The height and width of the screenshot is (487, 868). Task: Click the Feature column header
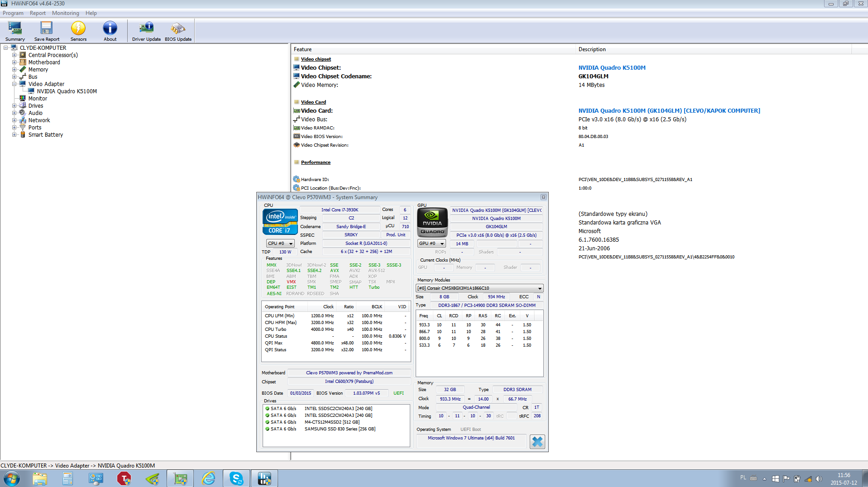tap(433, 49)
